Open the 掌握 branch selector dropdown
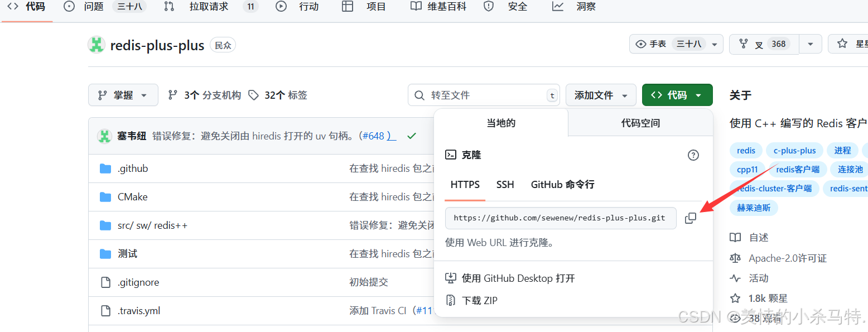Screen dimensions: 868x332 [x=123, y=95]
